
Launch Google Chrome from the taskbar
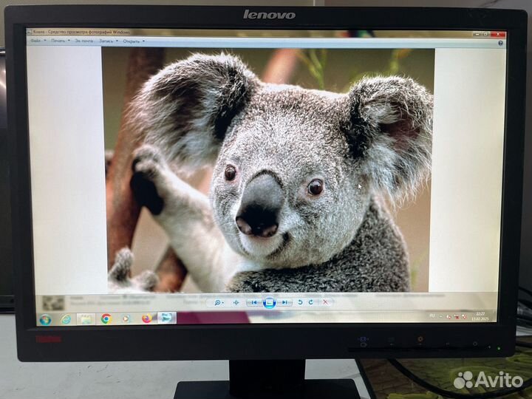pos(106,319)
